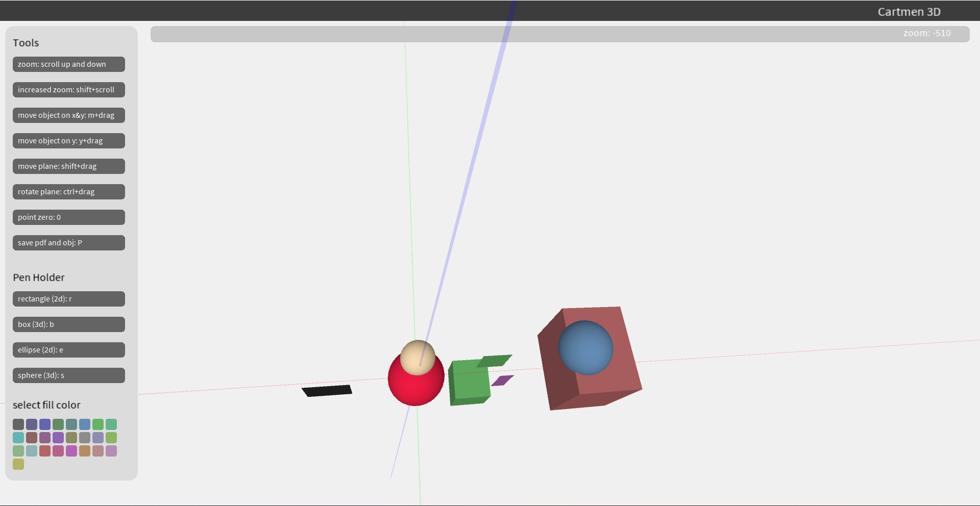Click the 'zoom: -510' indicator

(927, 33)
